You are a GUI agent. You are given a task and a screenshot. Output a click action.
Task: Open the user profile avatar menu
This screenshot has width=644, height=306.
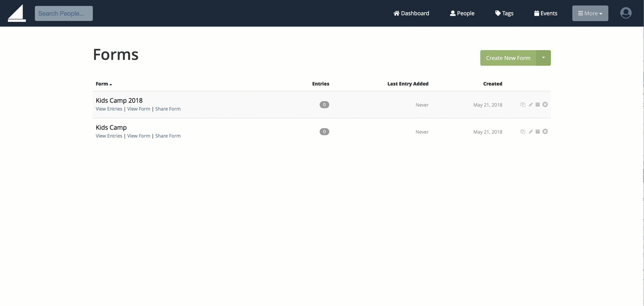[626, 13]
